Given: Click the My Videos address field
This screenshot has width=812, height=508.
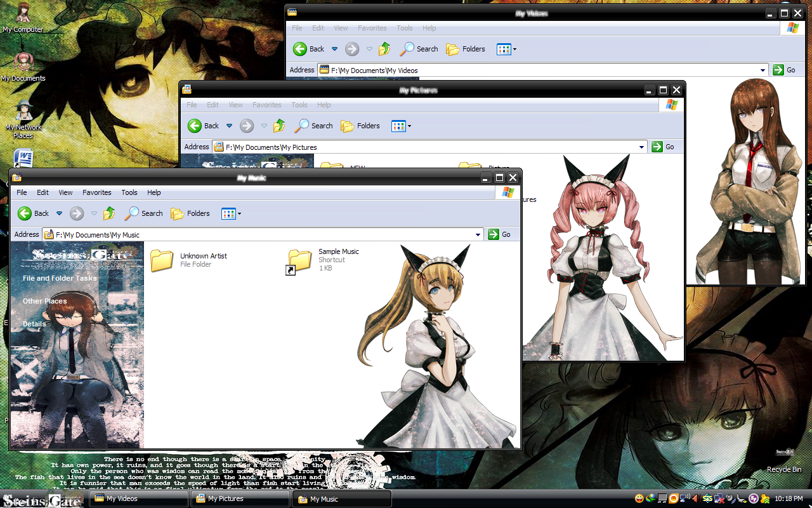Looking at the screenshot, I should (x=539, y=70).
